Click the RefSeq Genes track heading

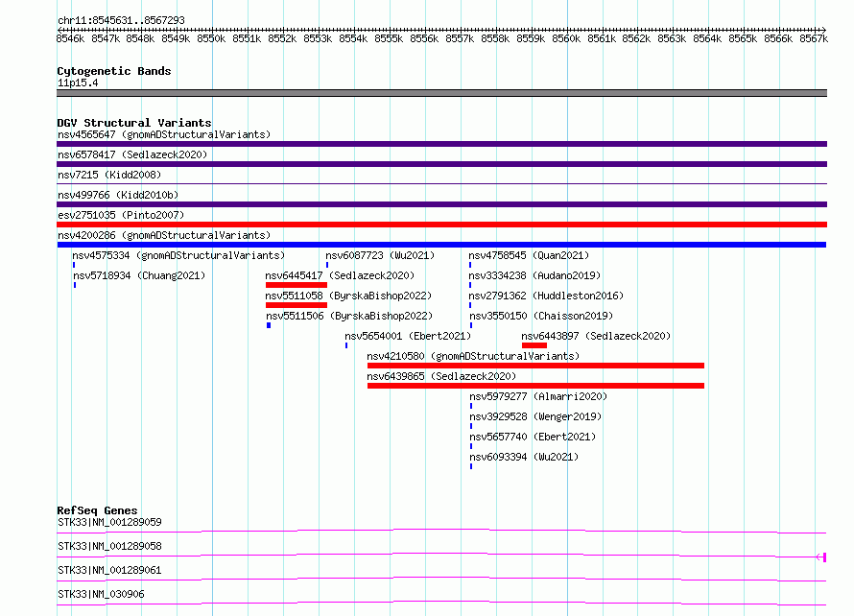[97, 510]
